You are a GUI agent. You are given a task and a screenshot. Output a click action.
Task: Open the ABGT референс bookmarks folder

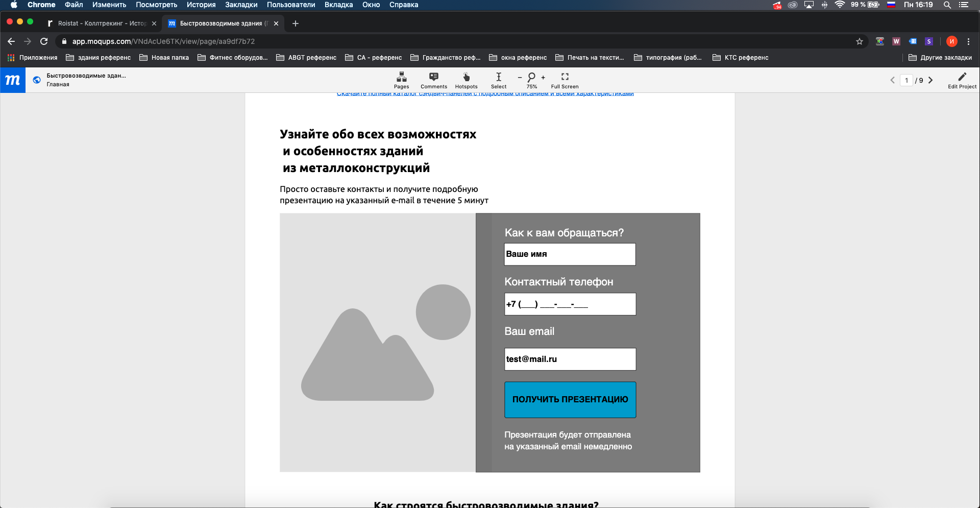tap(306, 58)
